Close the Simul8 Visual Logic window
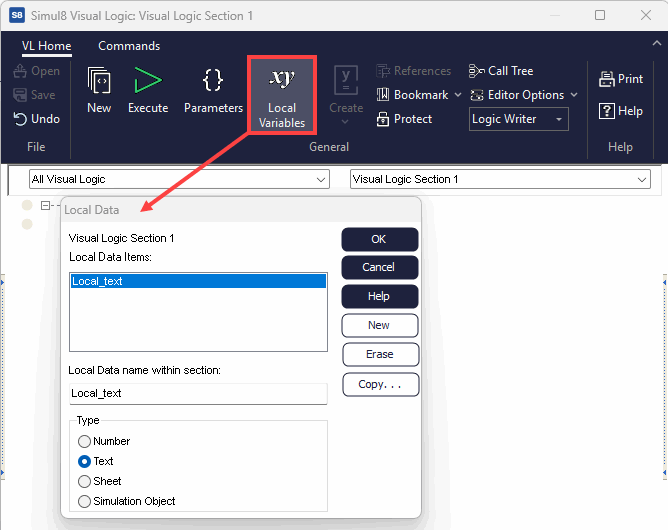668x530 pixels. point(646,15)
